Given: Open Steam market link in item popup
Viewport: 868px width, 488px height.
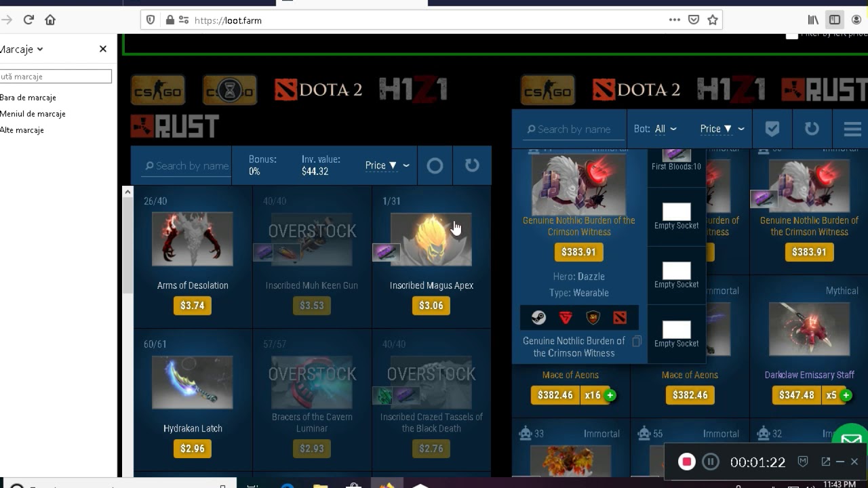Looking at the screenshot, I should click(538, 318).
